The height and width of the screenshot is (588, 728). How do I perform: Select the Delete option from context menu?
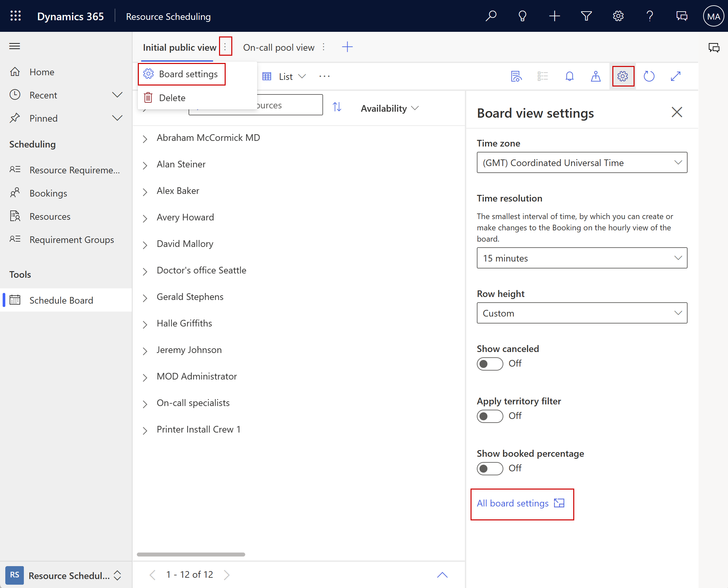tap(172, 98)
